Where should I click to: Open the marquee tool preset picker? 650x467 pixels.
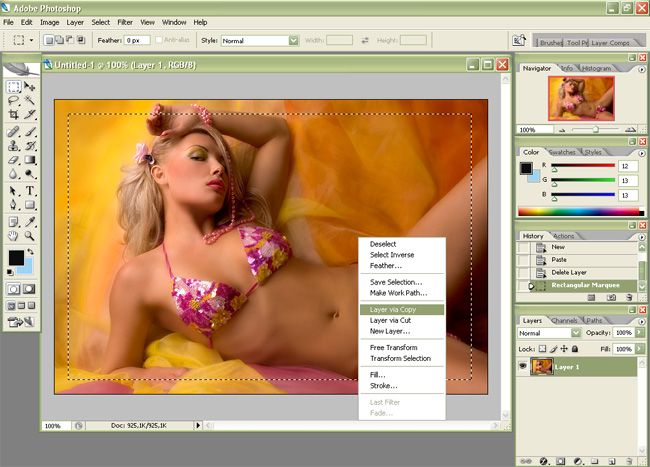tap(32, 40)
